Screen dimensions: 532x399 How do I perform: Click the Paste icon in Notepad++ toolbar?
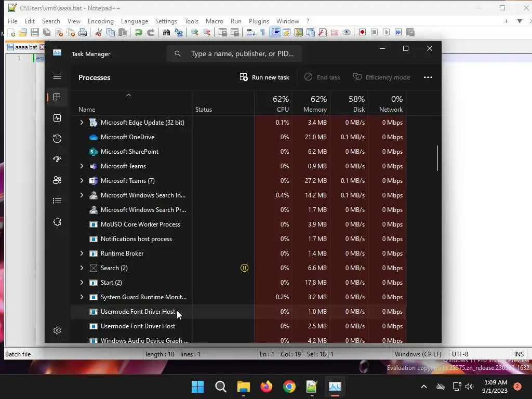pyautogui.click(x=123, y=32)
